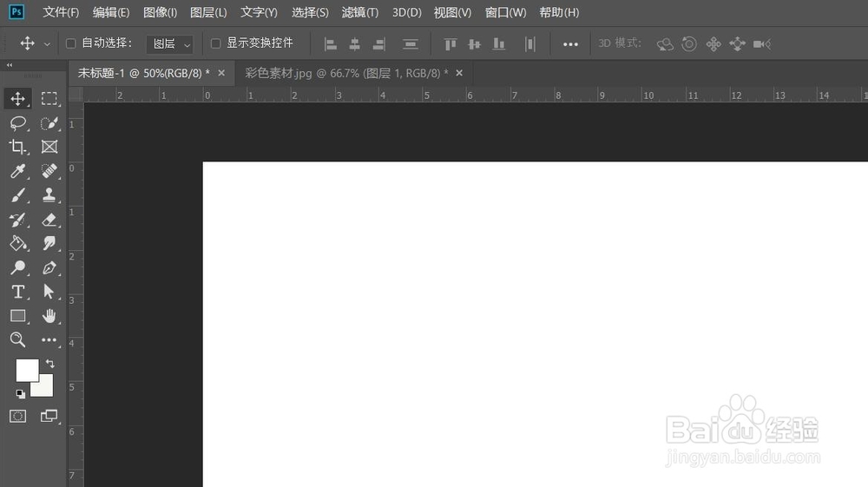Align horizontal centers
The width and height of the screenshot is (868, 487).
point(355,43)
